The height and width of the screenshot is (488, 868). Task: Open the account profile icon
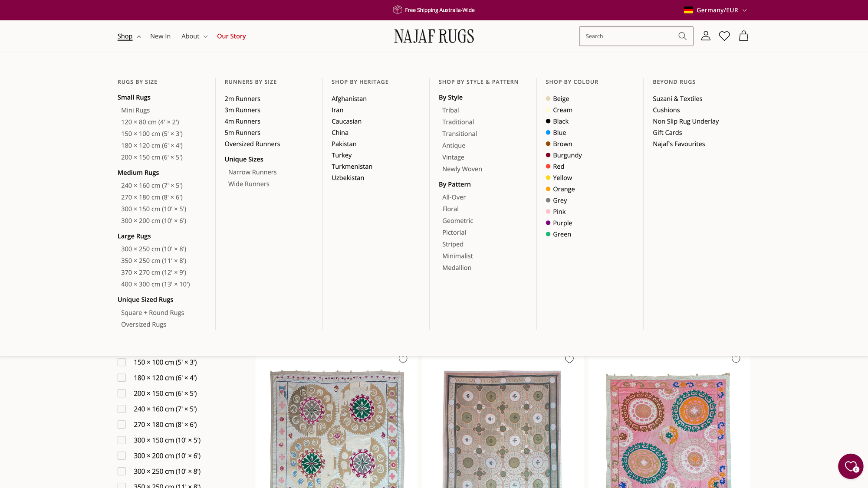click(706, 36)
